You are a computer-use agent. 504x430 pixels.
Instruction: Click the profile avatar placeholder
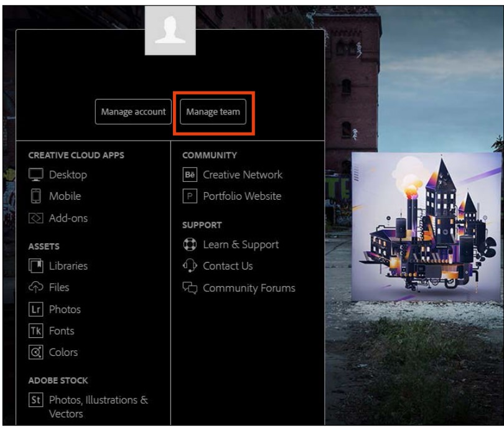coord(170,30)
